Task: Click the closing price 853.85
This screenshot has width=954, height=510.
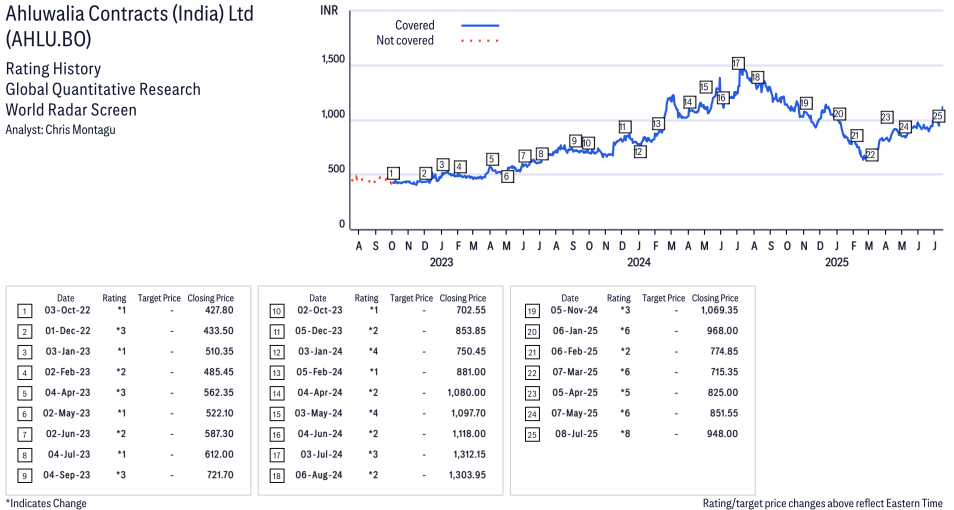Action: 471,330
